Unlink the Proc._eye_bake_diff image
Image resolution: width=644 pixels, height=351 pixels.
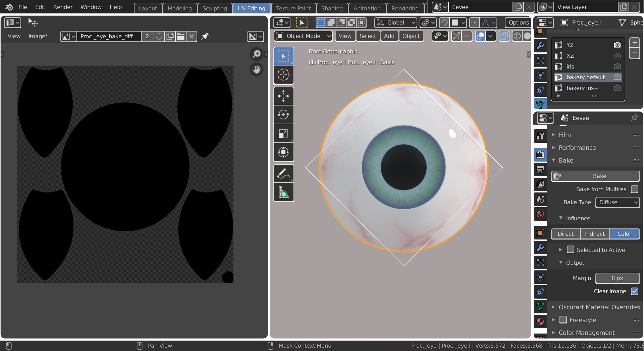click(x=192, y=36)
